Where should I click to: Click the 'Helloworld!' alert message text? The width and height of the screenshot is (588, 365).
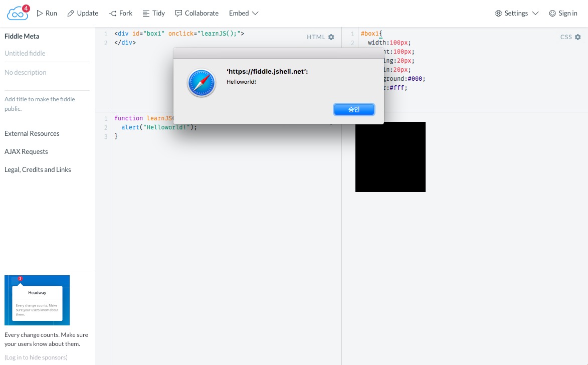[x=241, y=82]
